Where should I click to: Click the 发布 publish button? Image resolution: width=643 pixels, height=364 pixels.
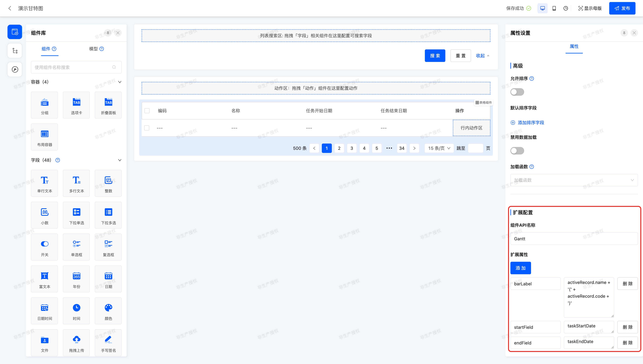[x=622, y=8]
